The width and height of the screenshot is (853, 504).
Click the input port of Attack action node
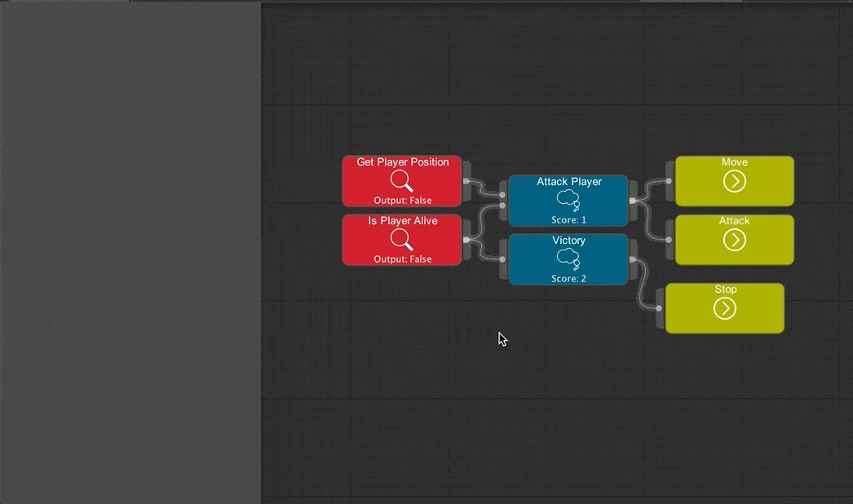[670, 240]
